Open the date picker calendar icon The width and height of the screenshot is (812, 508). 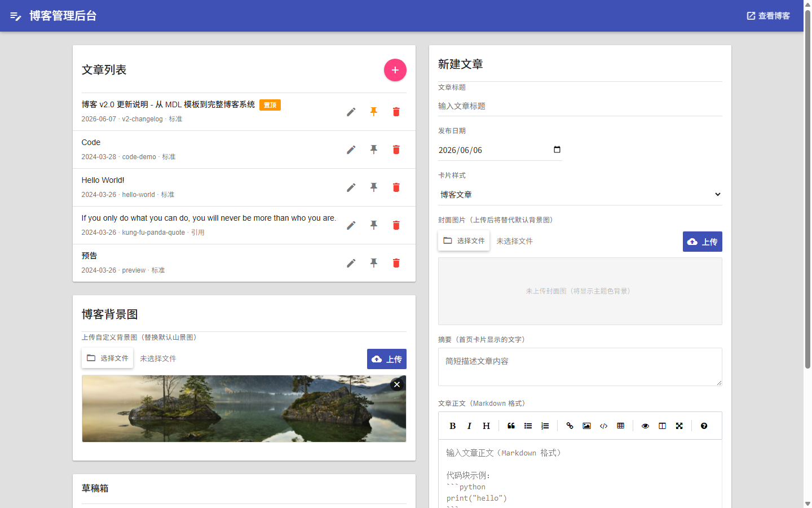pos(557,150)
